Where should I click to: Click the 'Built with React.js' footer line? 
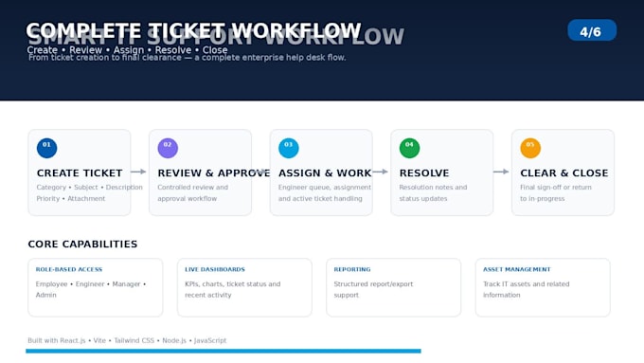(127, 341)
